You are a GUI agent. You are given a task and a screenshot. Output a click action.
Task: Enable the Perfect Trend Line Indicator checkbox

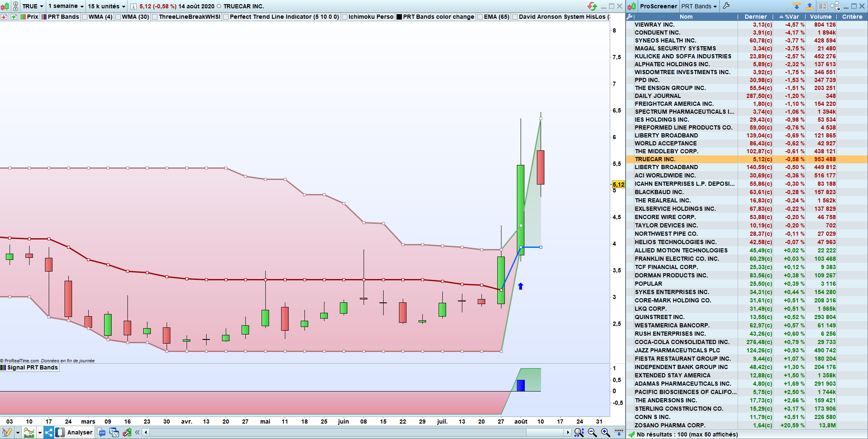pyautogui.click(x=226, y=17)
